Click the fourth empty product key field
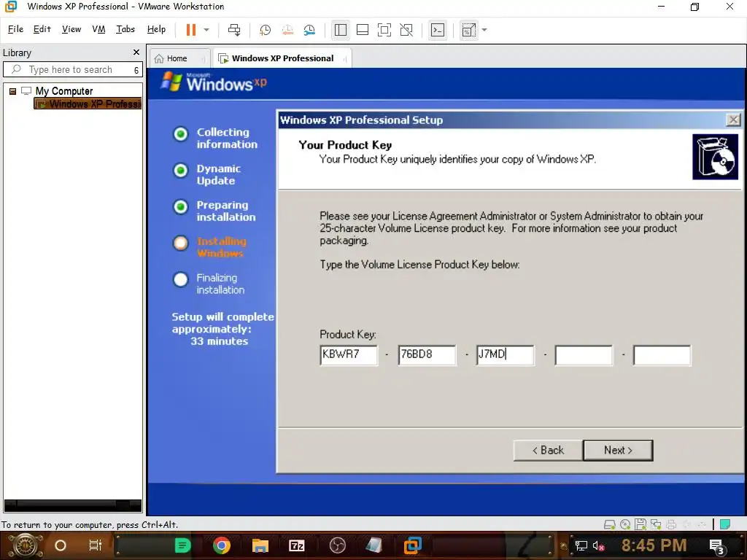Viewport: 747px width, 560px height. (x=584, y=355)
